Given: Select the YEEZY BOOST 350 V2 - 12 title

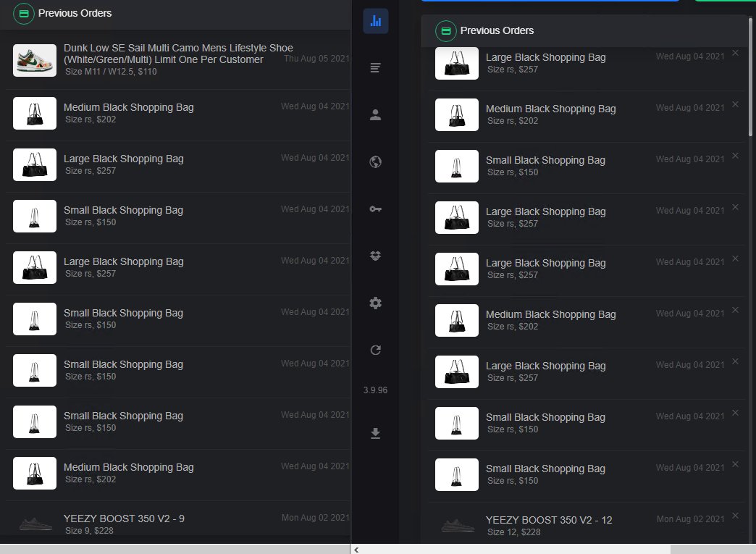Looking at the screenshot, I should click(549, 520).
